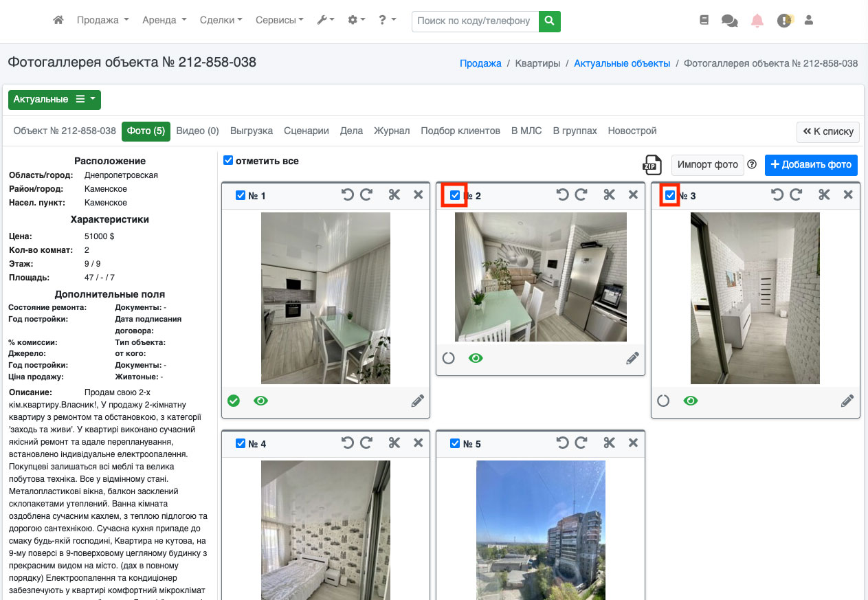This screenshot has width=868, height=600.
Task: Uncheck the photo № 5 checkbox
Action: tap(454, 443)
